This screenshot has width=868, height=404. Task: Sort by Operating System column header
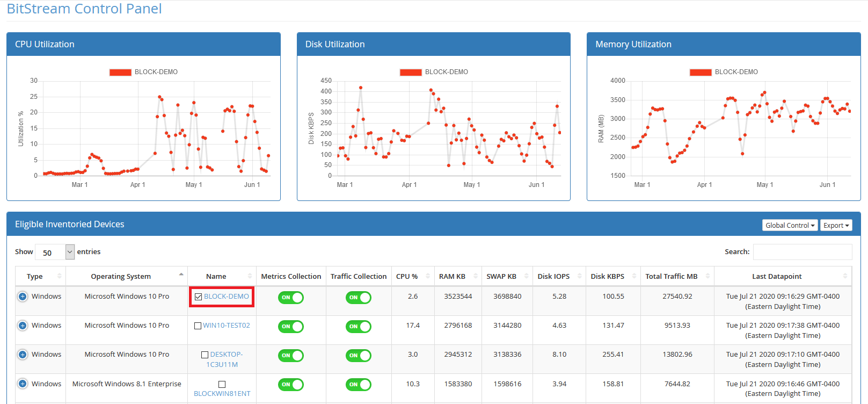(121, 276)
